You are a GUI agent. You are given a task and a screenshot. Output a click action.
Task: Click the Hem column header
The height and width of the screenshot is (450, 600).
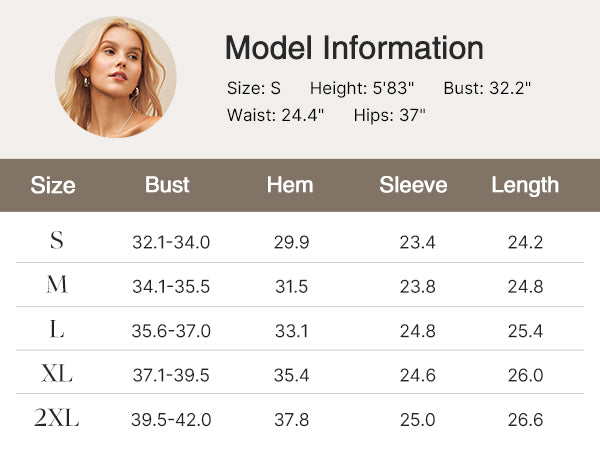click(290, 185)
